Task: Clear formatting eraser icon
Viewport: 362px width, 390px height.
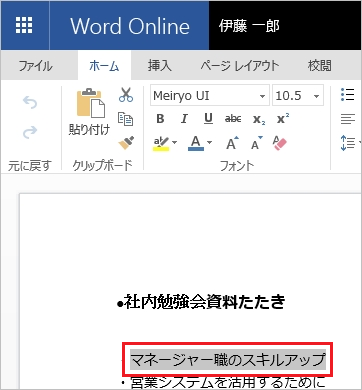Action: coord(280,143)
